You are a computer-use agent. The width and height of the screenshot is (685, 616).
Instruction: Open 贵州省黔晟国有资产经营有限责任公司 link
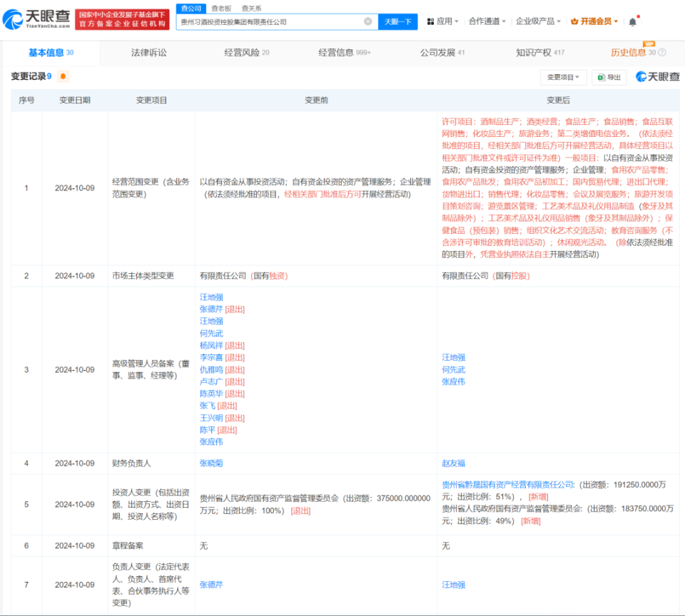coord(508,485)
